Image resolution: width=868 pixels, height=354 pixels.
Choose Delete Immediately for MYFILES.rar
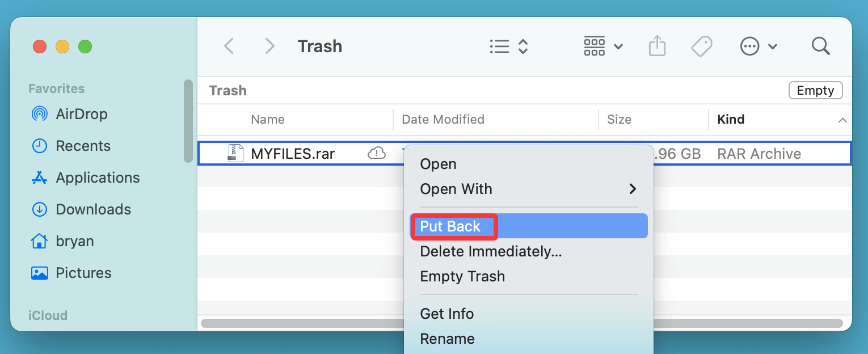pos(491,251)
